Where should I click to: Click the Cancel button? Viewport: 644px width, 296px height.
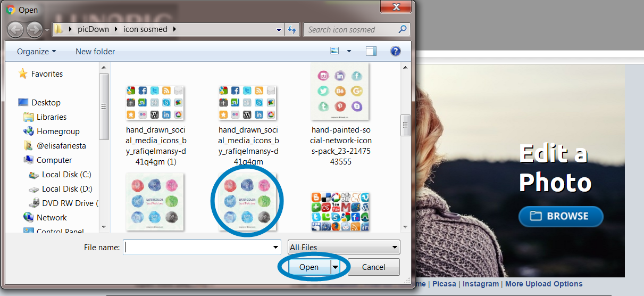pyautogui.click(x=373, y=267)
